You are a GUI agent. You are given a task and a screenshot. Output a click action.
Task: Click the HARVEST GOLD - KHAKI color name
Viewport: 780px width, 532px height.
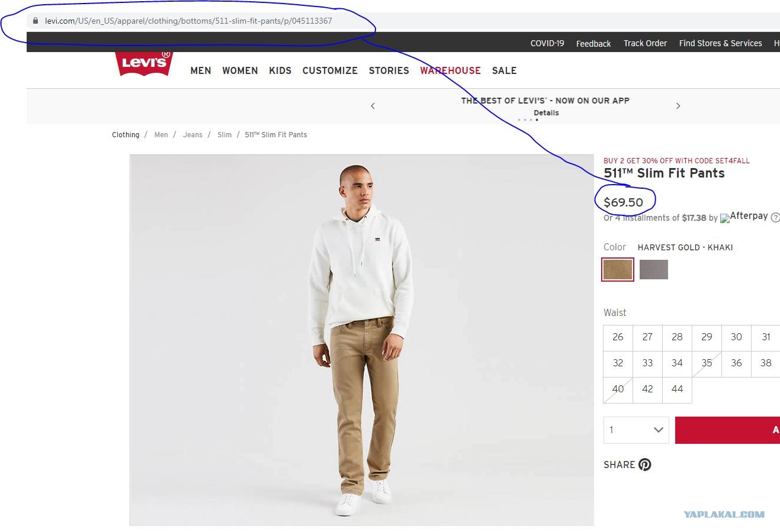click(685, 247)
